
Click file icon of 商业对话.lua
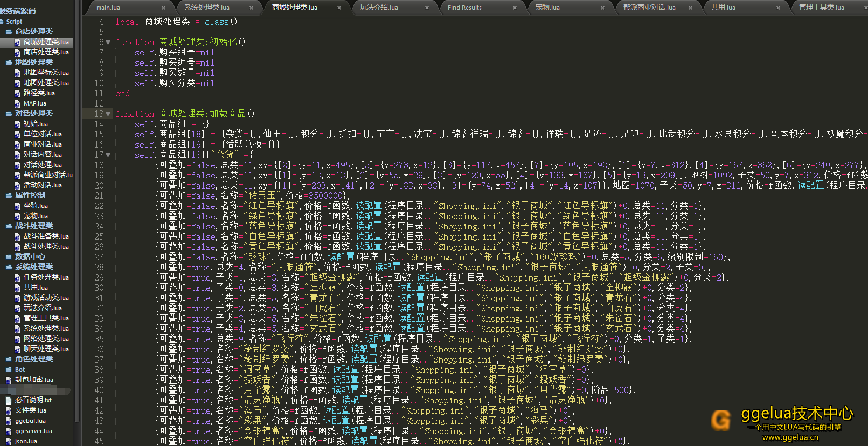point(17,144)
